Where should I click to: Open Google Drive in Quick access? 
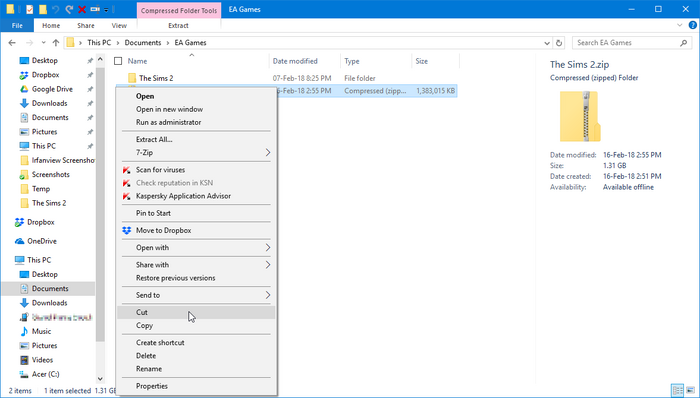pos(52,89)
